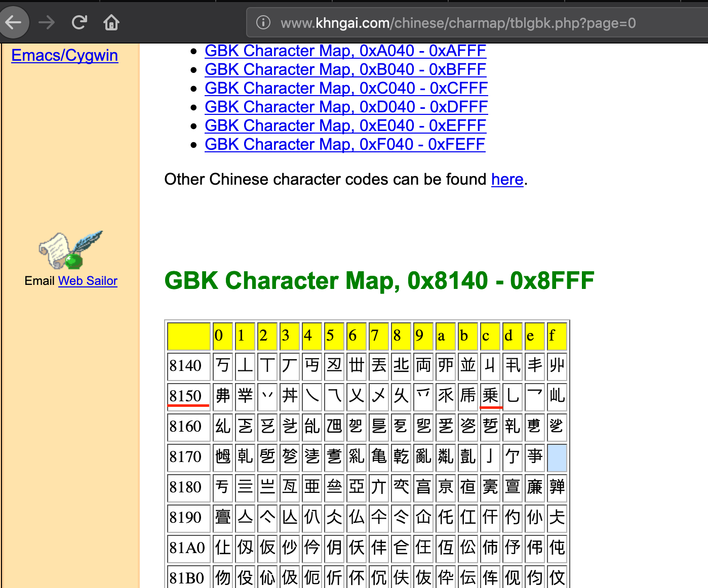Image resolution: width=708 pixels, height=588 pixels.
Task: Select row label 8160 in table
Action: point(188,427)
